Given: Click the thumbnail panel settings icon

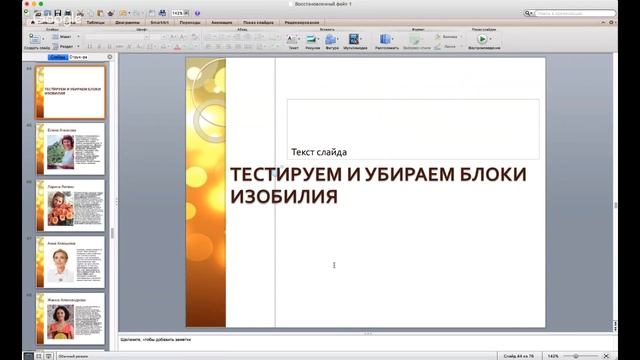Looking at the screenshot, I should point(109,57).
